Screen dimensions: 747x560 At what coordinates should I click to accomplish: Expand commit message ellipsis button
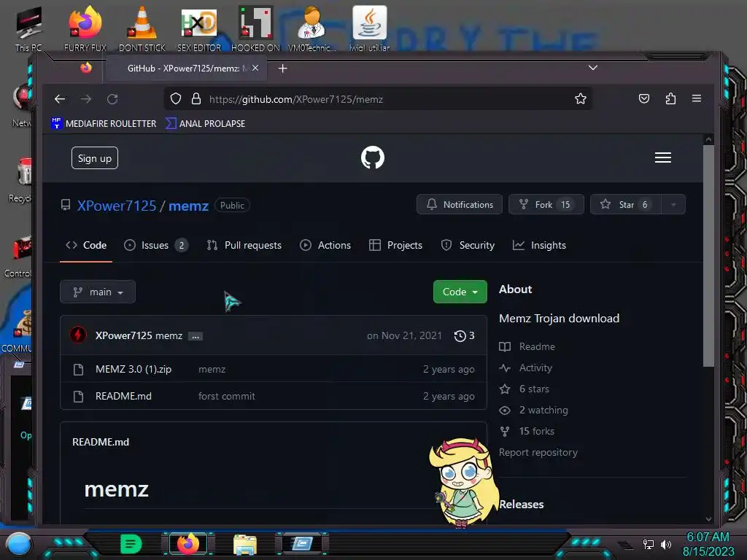point(196,336)
